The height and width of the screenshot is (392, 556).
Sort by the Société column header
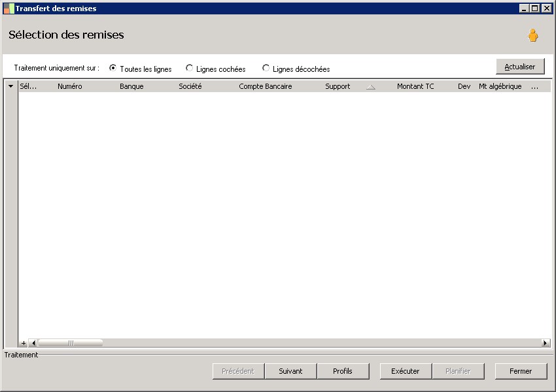coord(190,86)
